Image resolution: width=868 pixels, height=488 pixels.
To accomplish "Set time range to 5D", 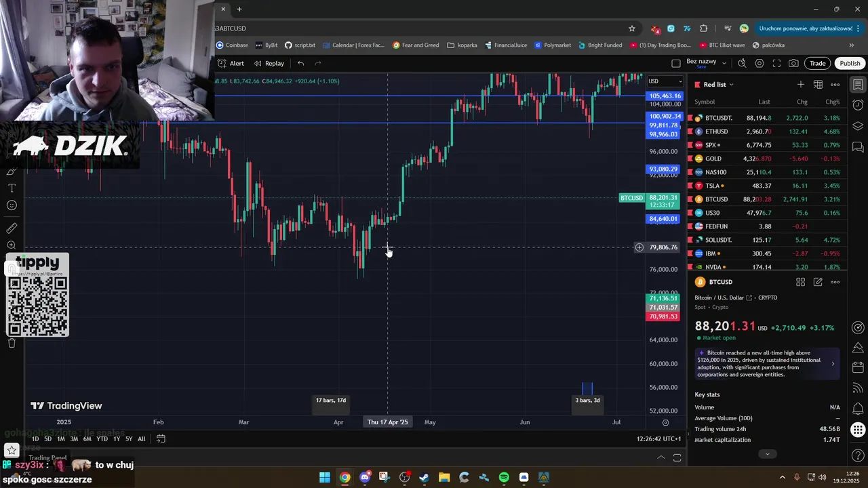I will (47, 439).
